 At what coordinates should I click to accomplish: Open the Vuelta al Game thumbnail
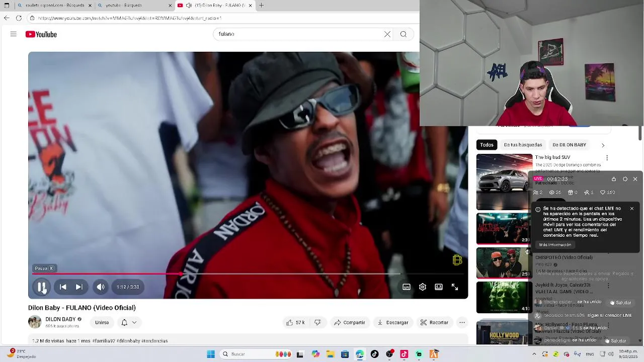[x=503, y=297]
